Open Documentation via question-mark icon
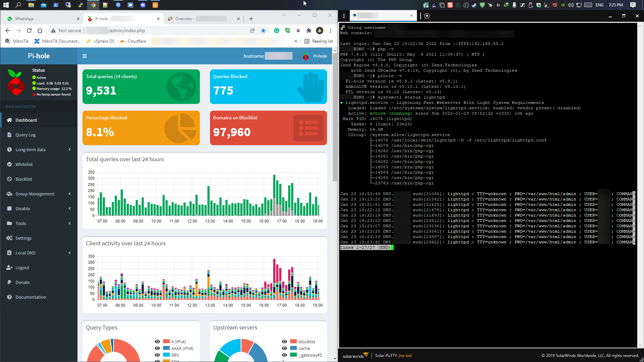The height and width of the screenshot is (362, 644). 9,297
